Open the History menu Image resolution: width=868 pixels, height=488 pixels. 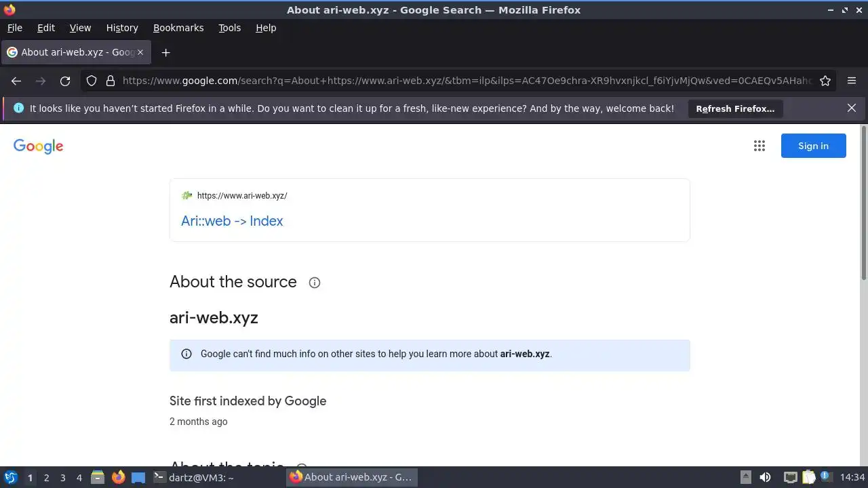point(122,28)
